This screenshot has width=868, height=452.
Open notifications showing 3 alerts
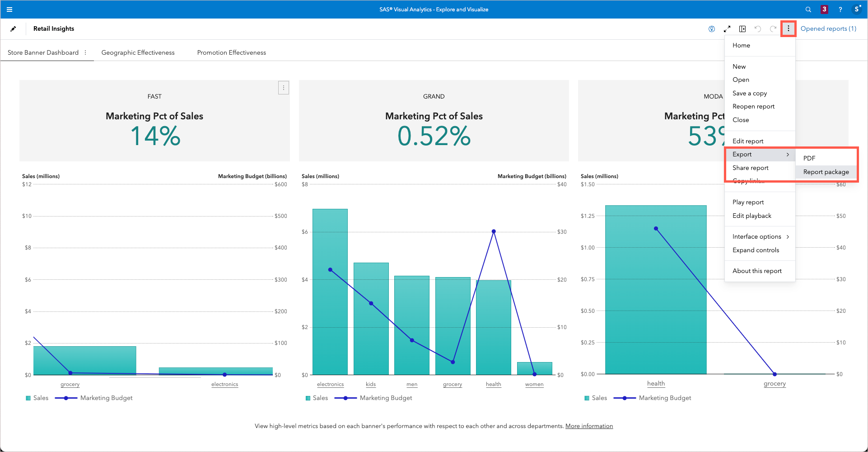[x=824, y=9]
